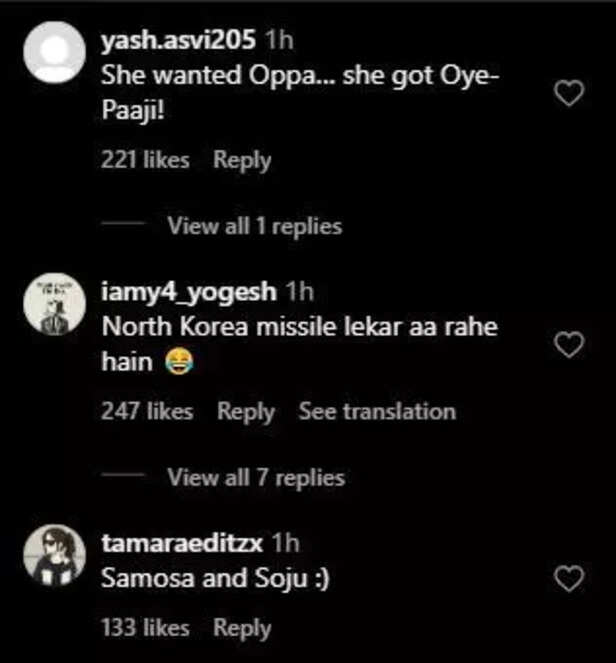Open iamy4_yogesh's profile avatar
Screen dimensions: 616x663
tap(56, 303)
